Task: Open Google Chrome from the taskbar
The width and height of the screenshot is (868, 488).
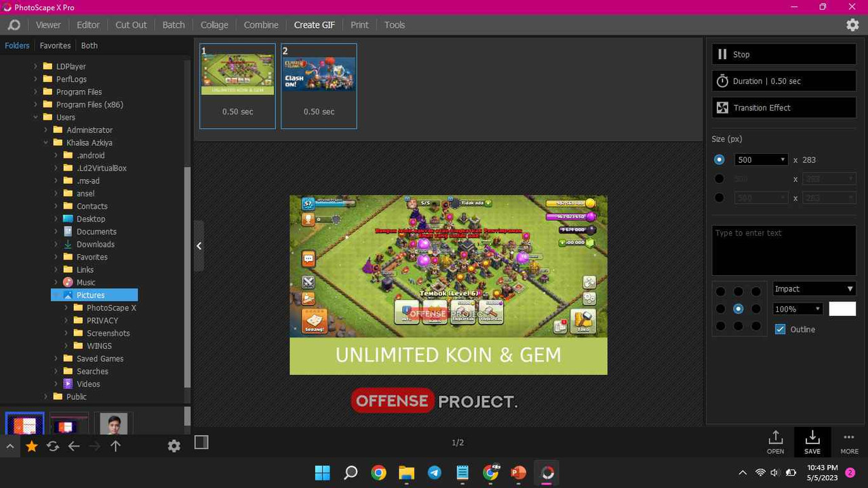Action: coord(378,472)
